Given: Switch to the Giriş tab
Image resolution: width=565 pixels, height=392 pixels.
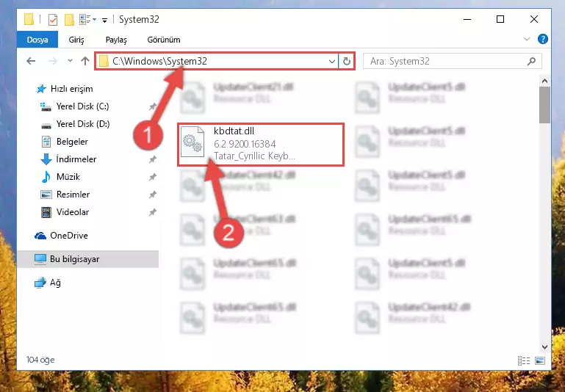Looking at the screenshot, I should [x=76, y=40].
